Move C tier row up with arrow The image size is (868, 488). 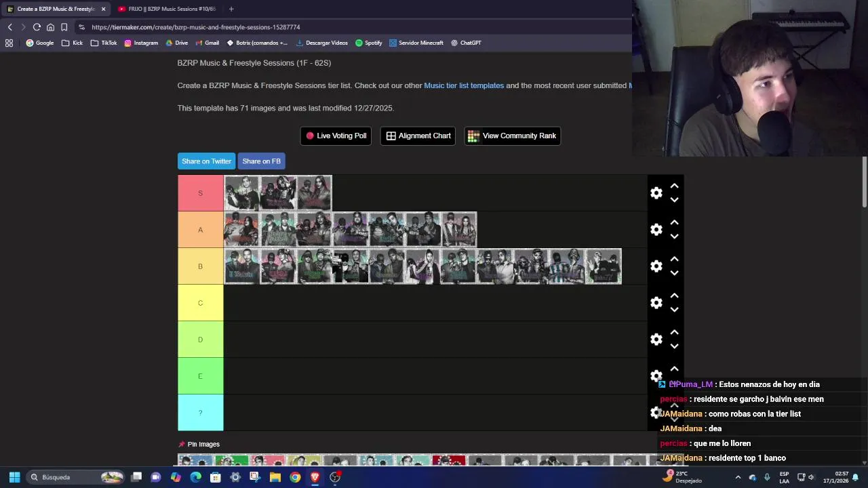[674, 296]
